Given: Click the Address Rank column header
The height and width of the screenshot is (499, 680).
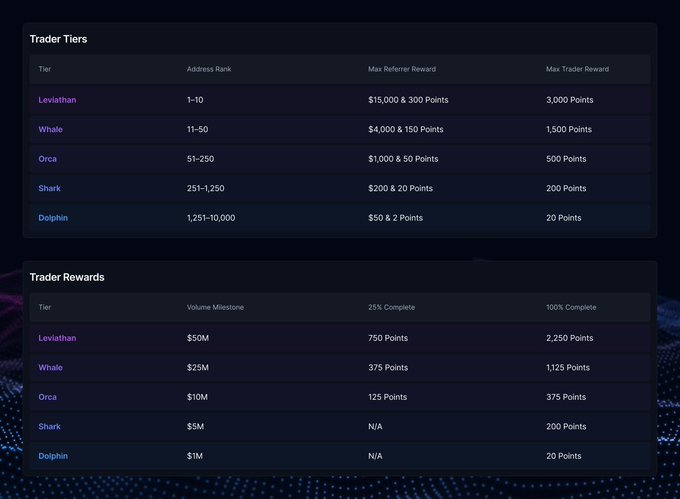Looking at the screenshot, I should coord(209,69).
